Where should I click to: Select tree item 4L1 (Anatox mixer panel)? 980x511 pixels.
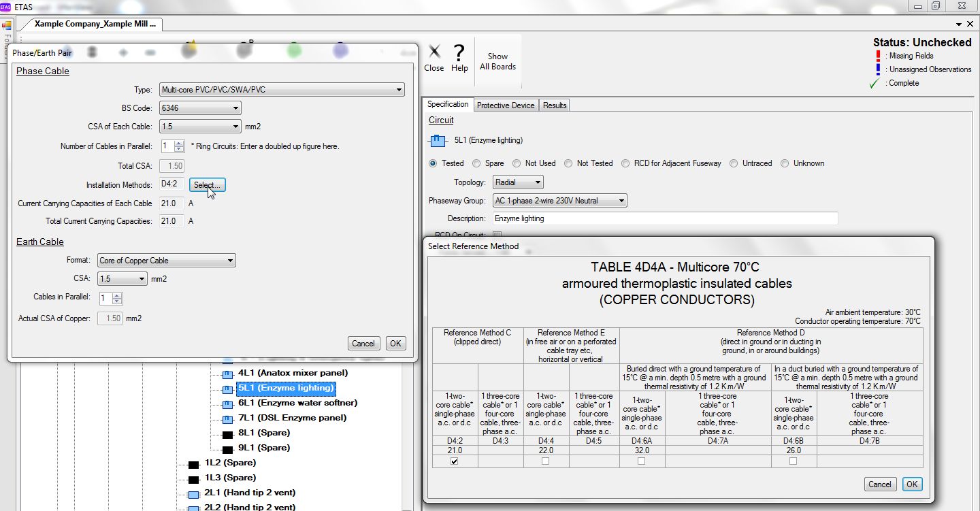[x=293, y=373]
